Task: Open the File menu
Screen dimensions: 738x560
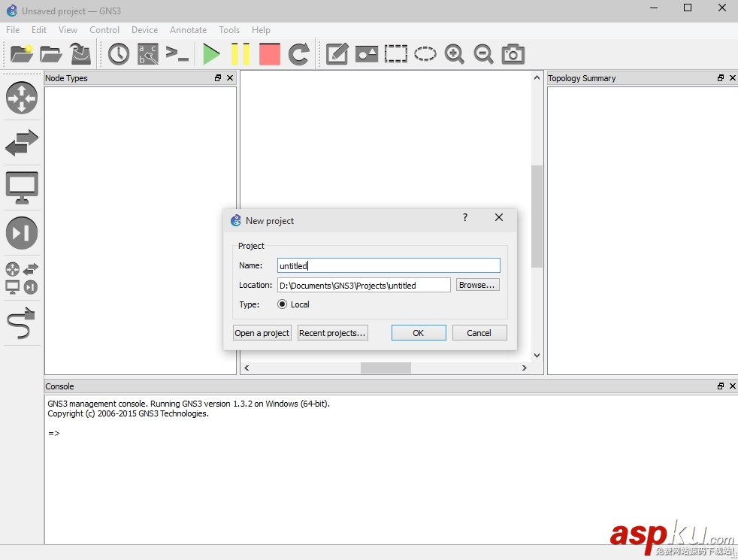Action: (x=13, y=29)
